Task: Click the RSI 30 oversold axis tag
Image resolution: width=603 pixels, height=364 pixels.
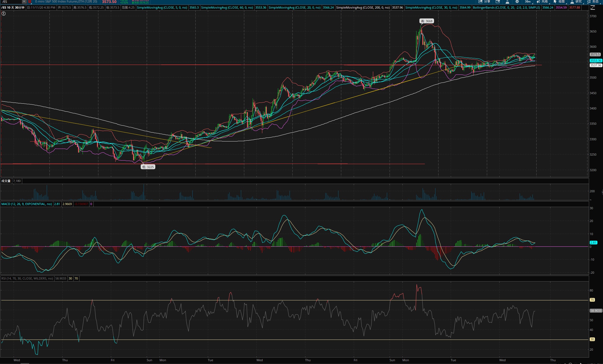Action: click(592, 340)
